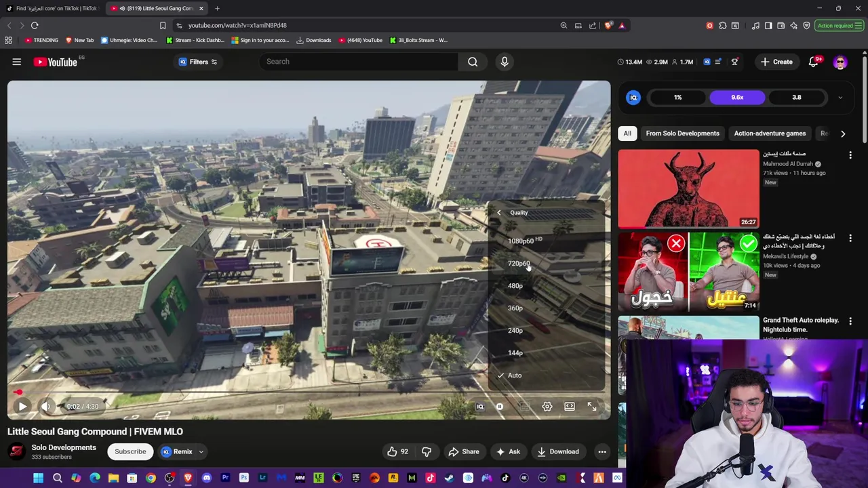Viewport: 868px width, 488px height.
Task: Open Discord from the taskbar
Action: pos(206,478)
